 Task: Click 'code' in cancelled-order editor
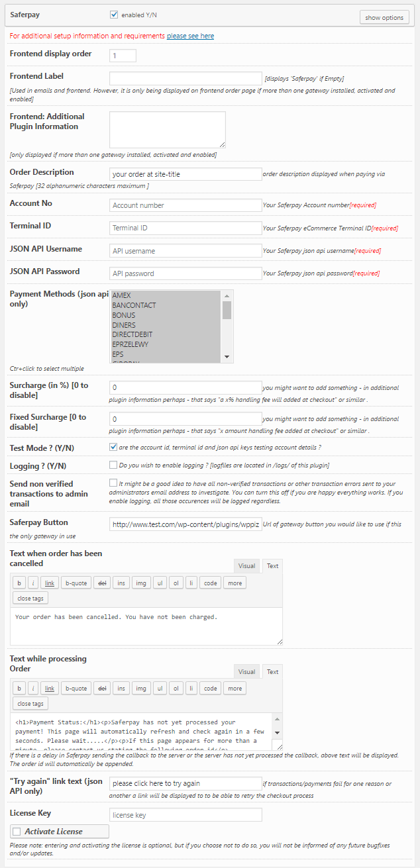click(x=211, y=583)
